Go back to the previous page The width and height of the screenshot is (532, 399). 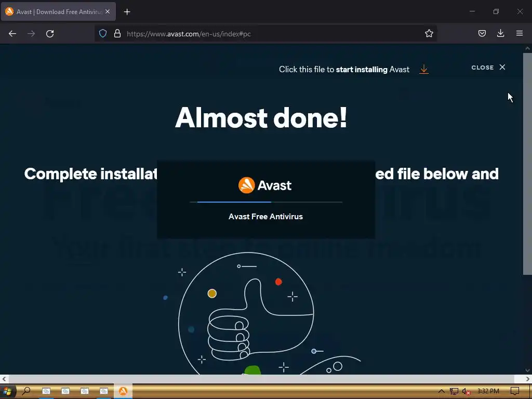pyautogui.click(x=12, y=34)
